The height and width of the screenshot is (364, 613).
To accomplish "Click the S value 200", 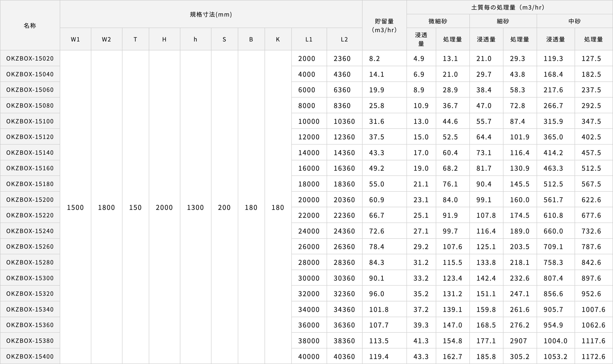I will (x=224, y=207).
